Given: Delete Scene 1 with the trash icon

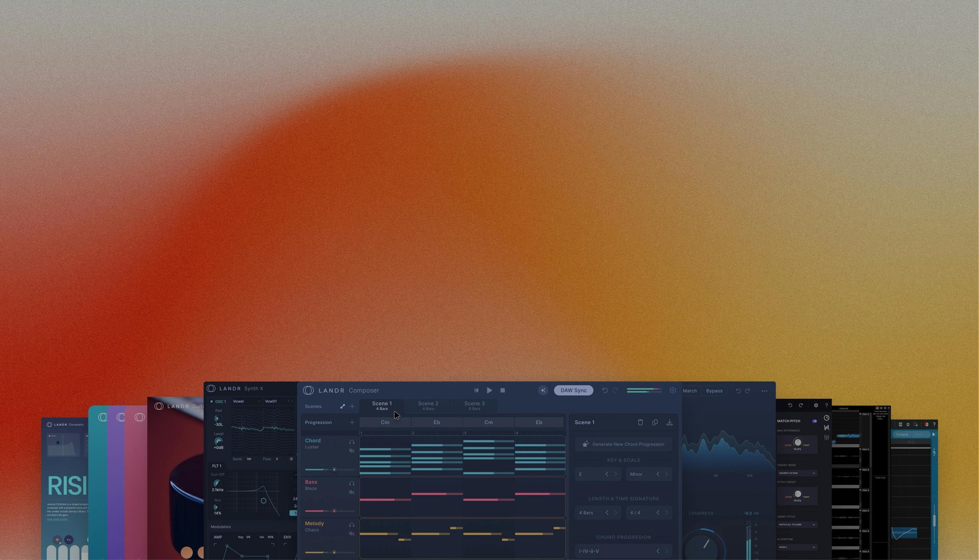Looking at the screenshot, I should click(640, 422).
